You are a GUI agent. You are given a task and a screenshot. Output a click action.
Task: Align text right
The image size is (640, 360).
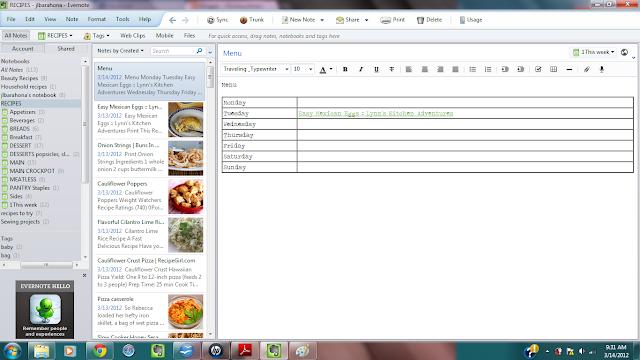click(x=440, y=69)
